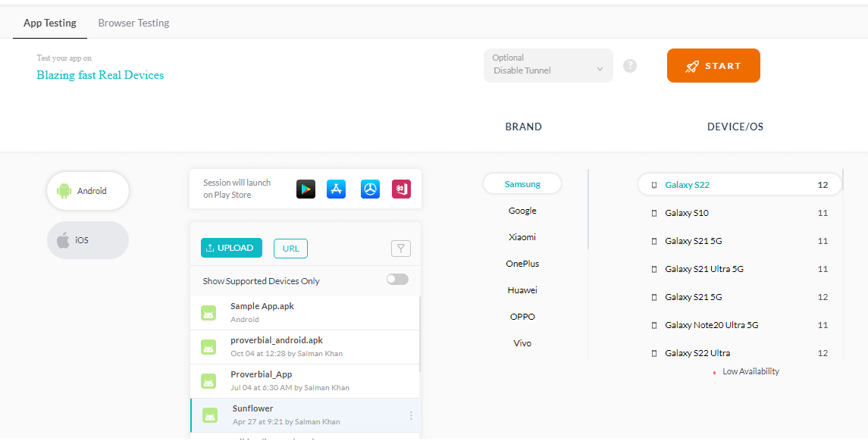Choose the TestFlight launch icon
Viewport: 868px width, 441px height.
coord(369,189)
